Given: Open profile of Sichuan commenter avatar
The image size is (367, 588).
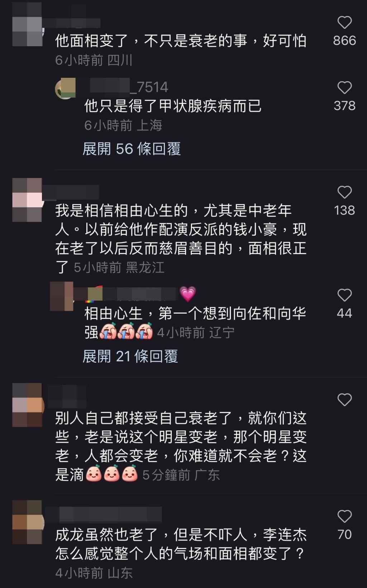Looking at the screenshot, I should (28, 24).
